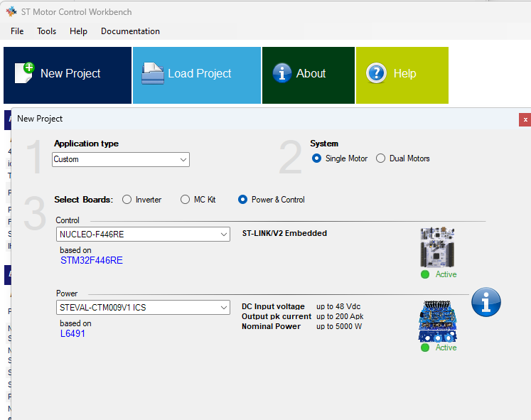This screenshot has height=420, width=531.
Task: Click the New Project document icon
Action: point(24,72)
